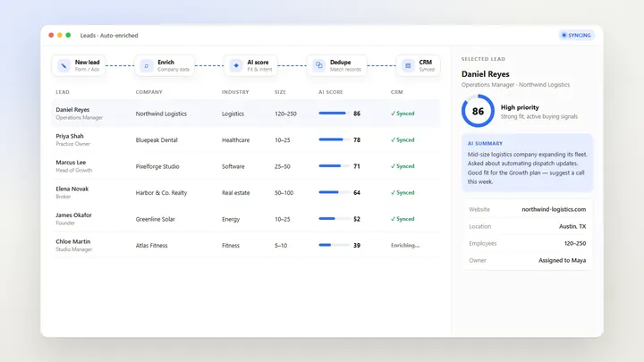Select the Marcus Lee lead row
The image size is (644, 362).
click(x=246, y=166)
